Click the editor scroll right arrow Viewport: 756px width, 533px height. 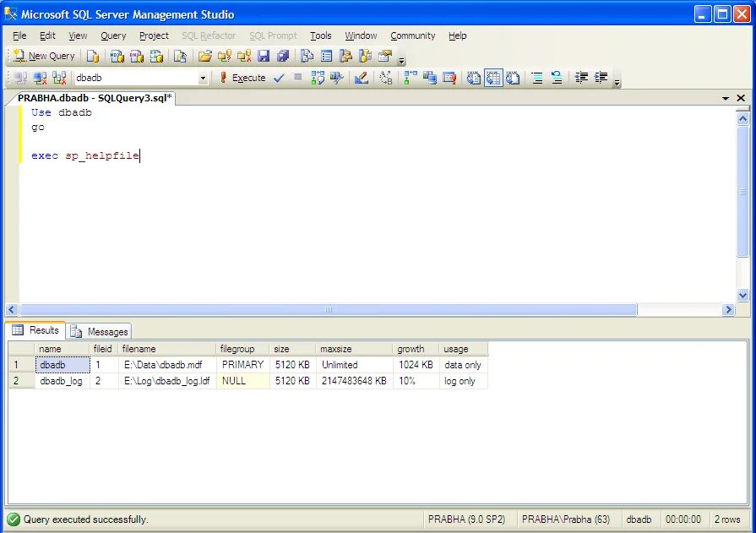(728, 310)
